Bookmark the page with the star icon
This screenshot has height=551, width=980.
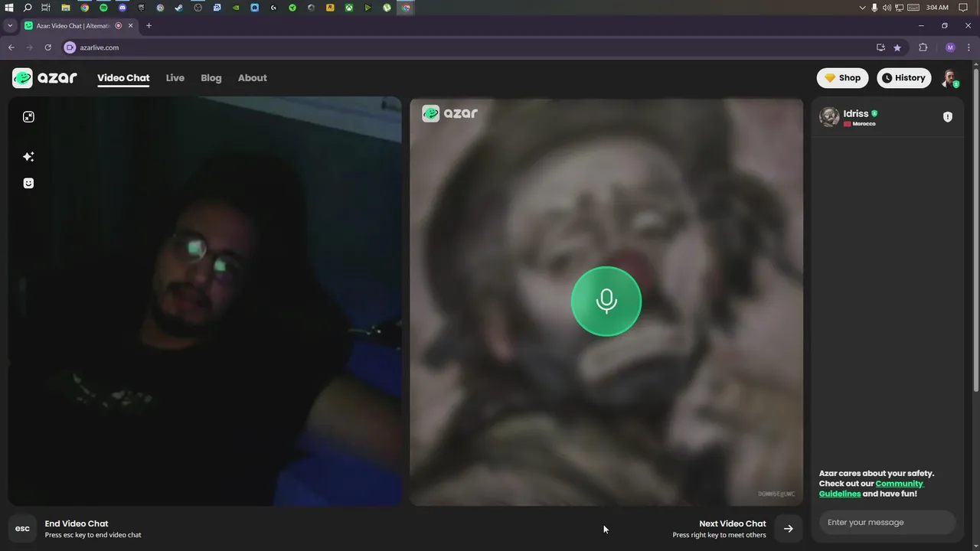[897, 47]
